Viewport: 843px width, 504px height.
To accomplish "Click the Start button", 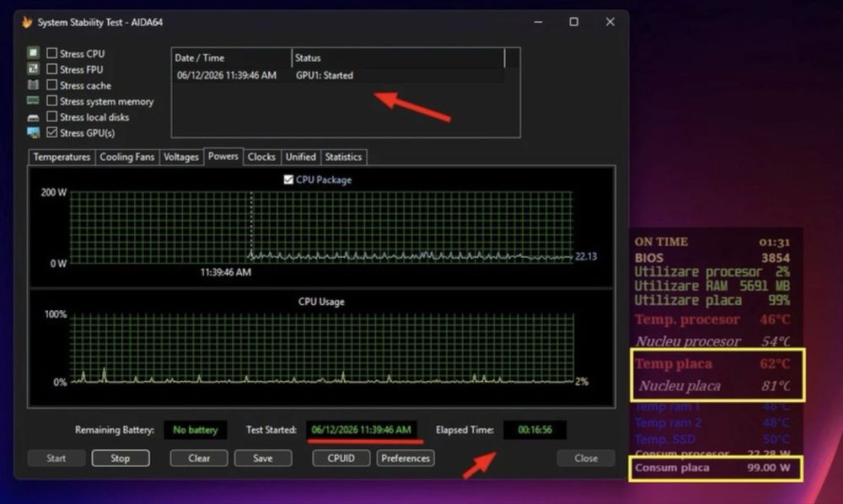I will click(x=56, y=458).
